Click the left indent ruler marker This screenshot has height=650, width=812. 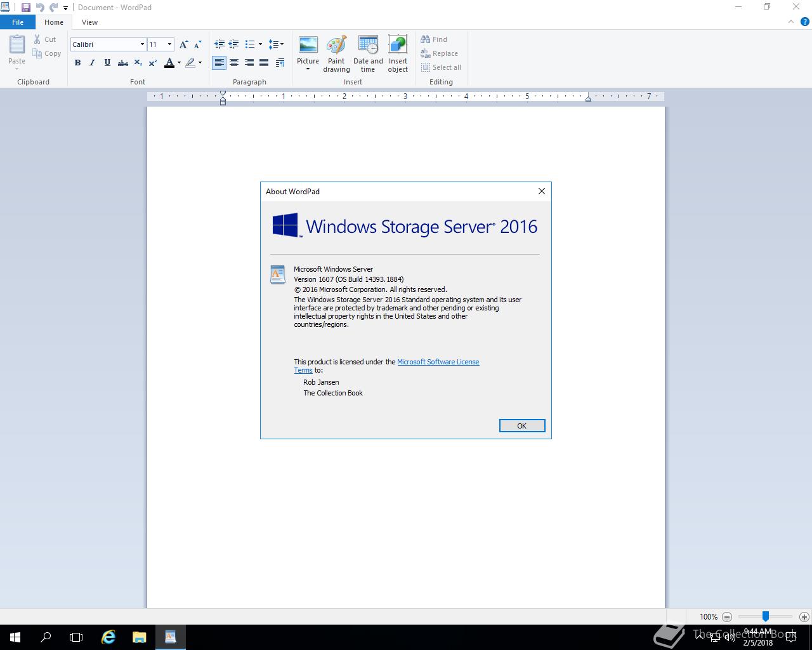(223, 100)
